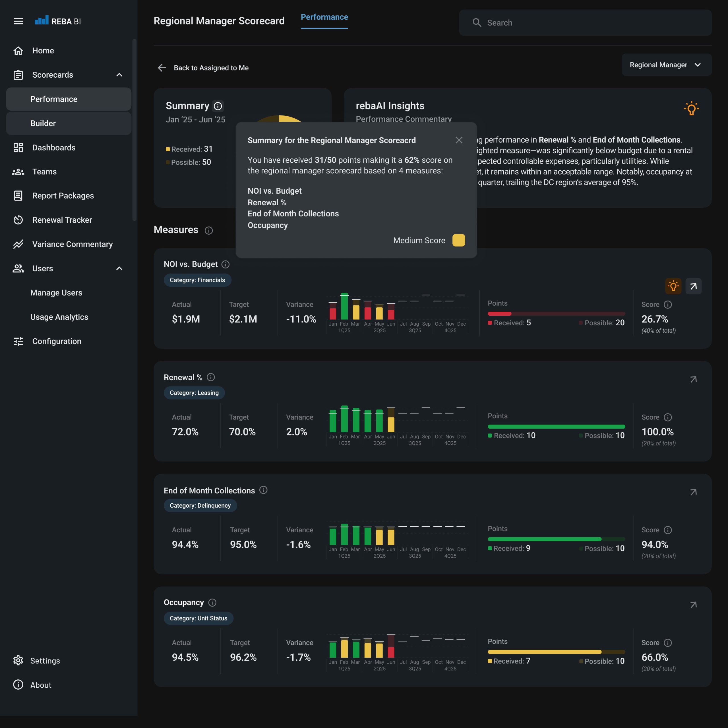The height and width of the screenshot is (728, 728).
Task: Click the Category: Leasing tag
Action: tap(194, 393)
